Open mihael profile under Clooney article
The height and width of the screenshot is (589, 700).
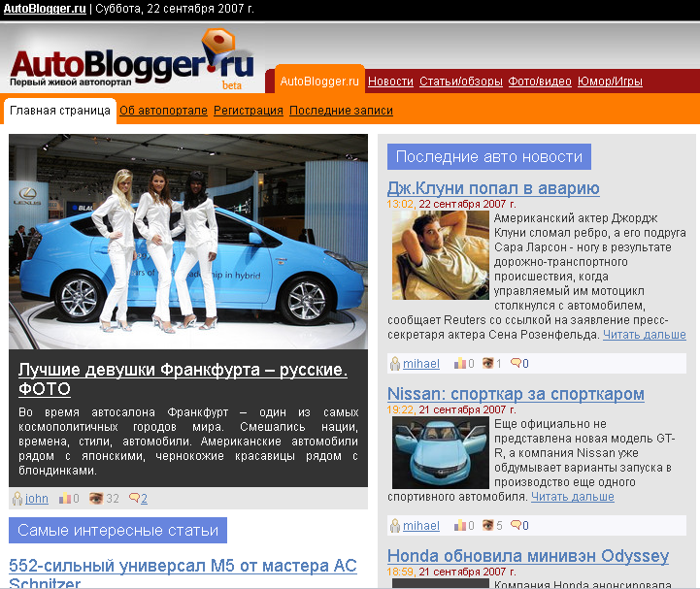pyautogui.click(x=421, y=364)
